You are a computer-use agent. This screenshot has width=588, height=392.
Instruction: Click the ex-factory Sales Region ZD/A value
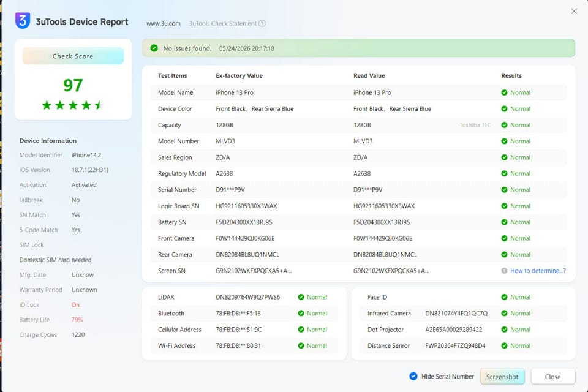223,157
